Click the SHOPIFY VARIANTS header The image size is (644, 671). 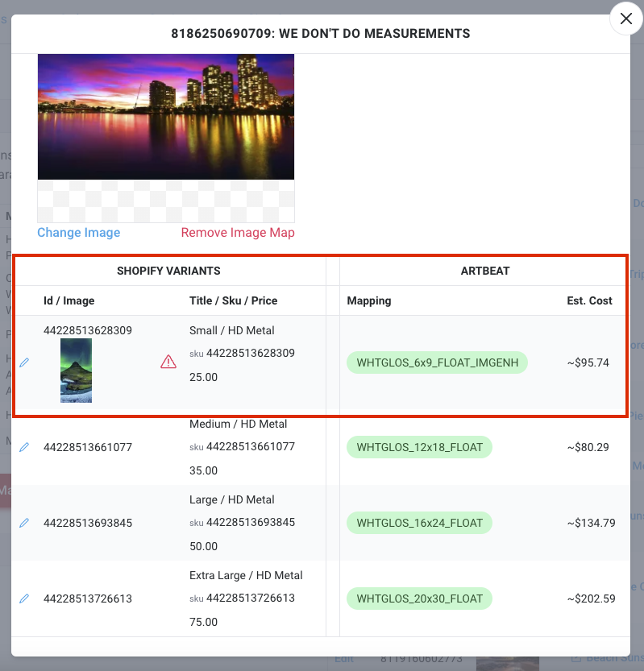click(168, 271)
